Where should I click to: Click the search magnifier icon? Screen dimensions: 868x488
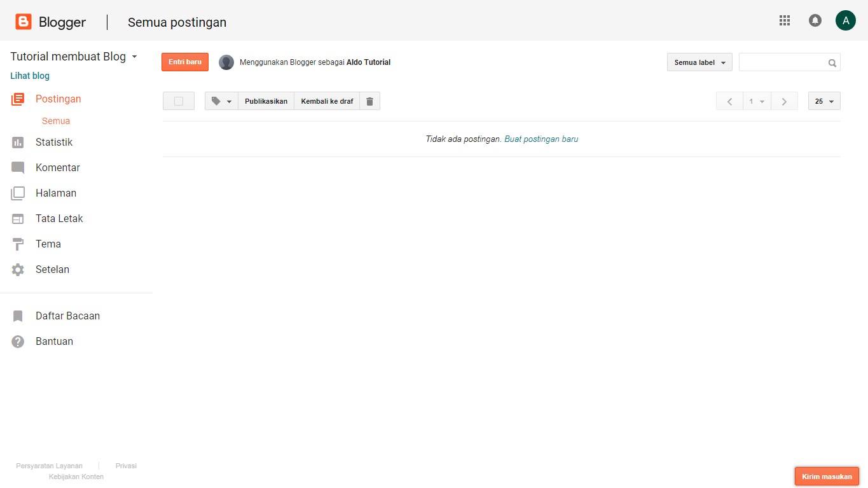(x=832, y=63)
